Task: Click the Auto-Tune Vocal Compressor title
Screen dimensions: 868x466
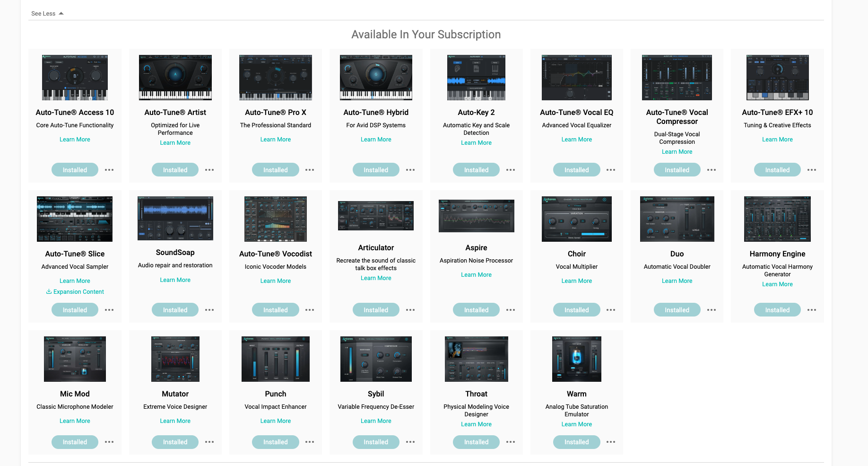Action: click(x=677, y=117)
